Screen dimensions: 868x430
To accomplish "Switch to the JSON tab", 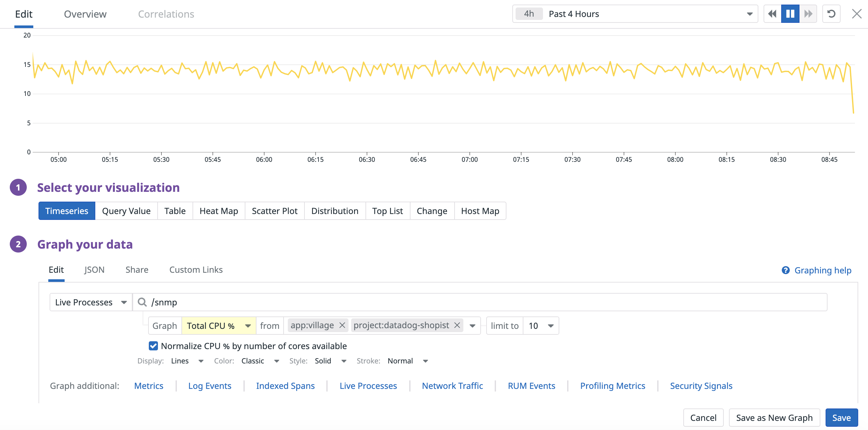I will pyautogui.click(x=94, y=270).
